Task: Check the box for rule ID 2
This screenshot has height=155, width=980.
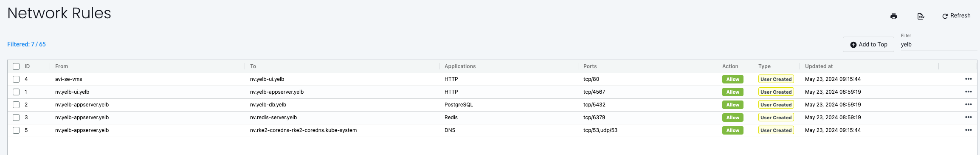Action: click(16, 105)
